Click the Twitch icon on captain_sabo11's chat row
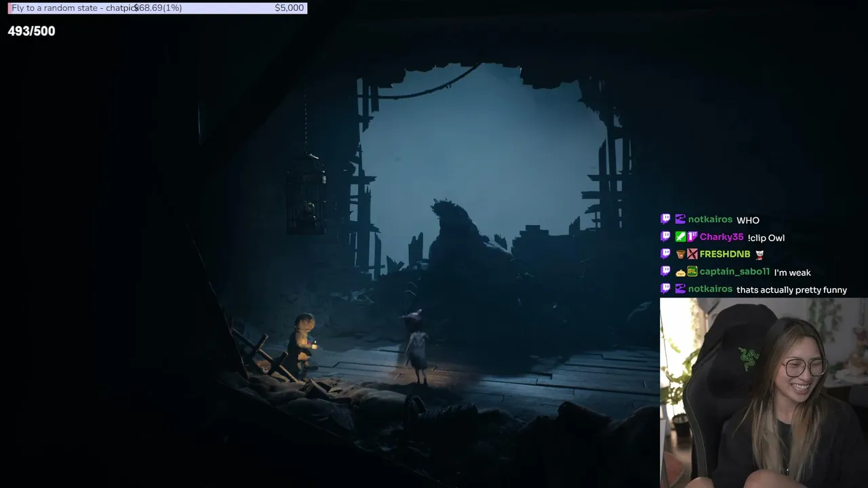This screenshot has width=868, height=488. coord(665,271)
